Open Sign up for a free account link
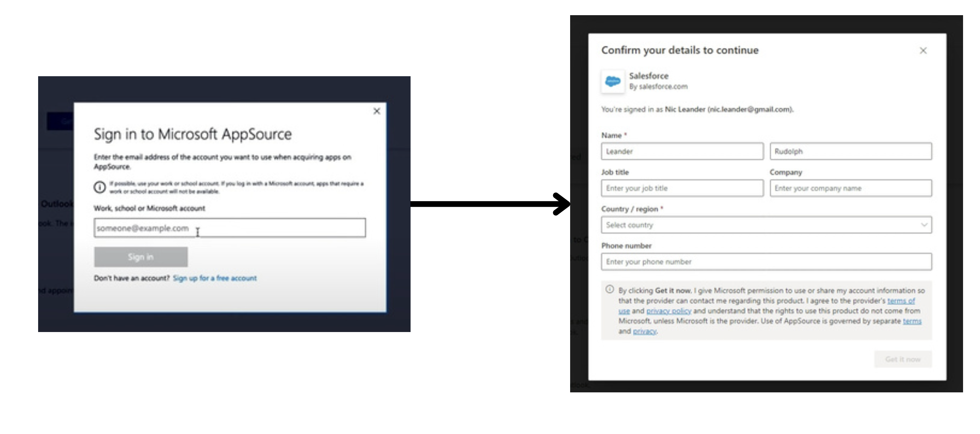Viewport: 980px width, 434px height. (215, 278)
